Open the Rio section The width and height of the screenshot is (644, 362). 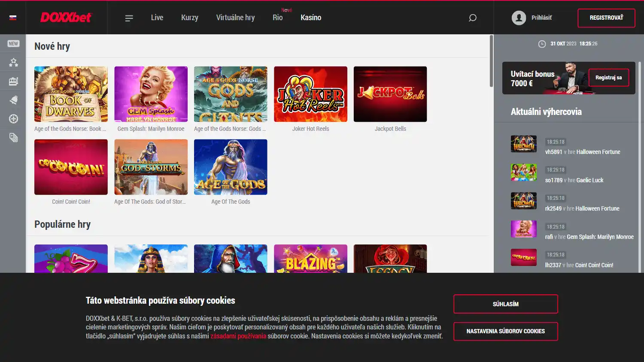click(277, 18)
